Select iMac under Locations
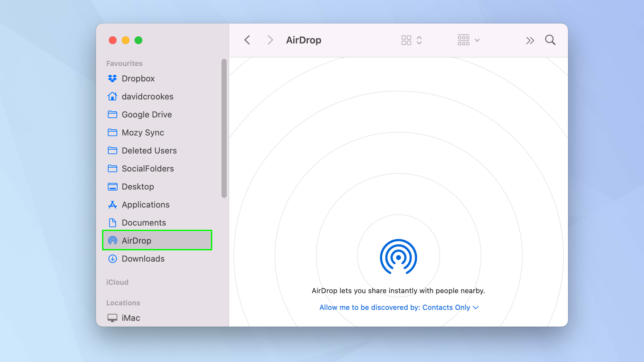 [x=131, y=318]
